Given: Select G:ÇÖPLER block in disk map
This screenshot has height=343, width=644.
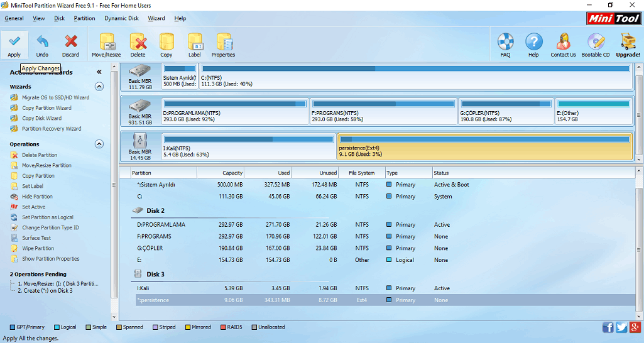Looking at the screenshot, I should [x=506, y=111].
